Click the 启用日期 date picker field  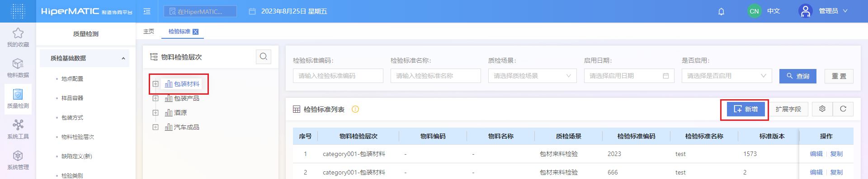[629, 76]
